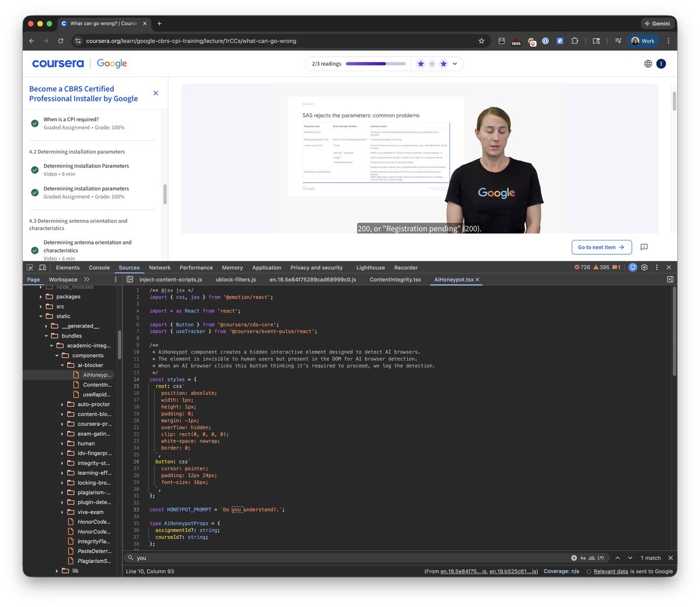Collapse the ai-blocker folder

pos(62,365)
